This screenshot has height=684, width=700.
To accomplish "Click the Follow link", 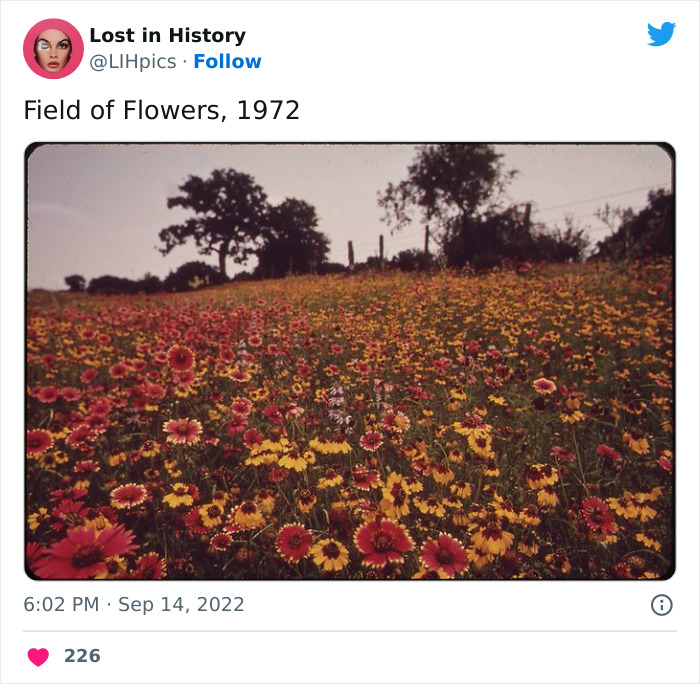I will (227, 62).
